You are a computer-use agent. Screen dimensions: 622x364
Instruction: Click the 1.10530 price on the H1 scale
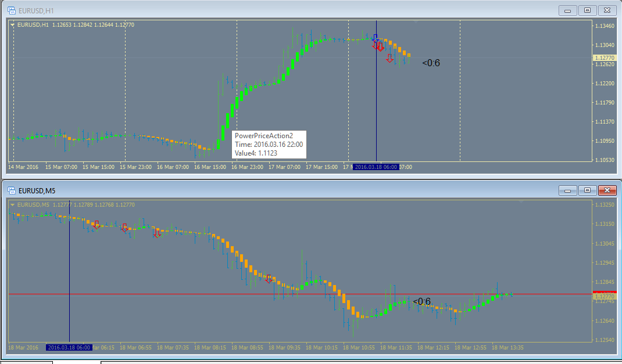click(x=605, y=160)
